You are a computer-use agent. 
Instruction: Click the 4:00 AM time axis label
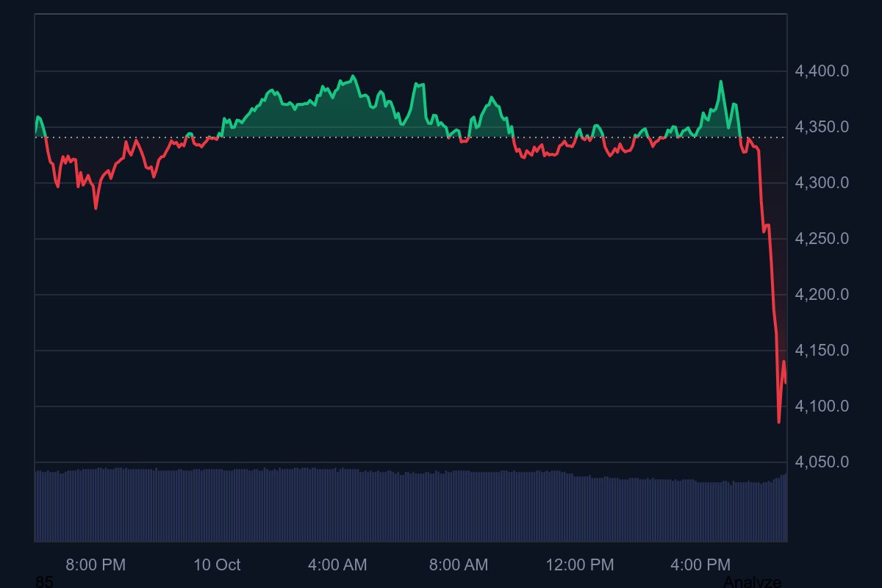point(337,564)
